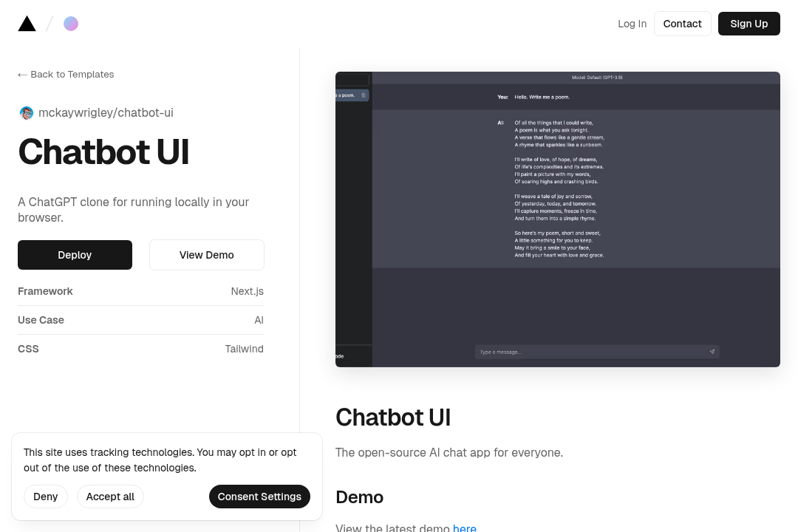Go back to Templates

66,75
